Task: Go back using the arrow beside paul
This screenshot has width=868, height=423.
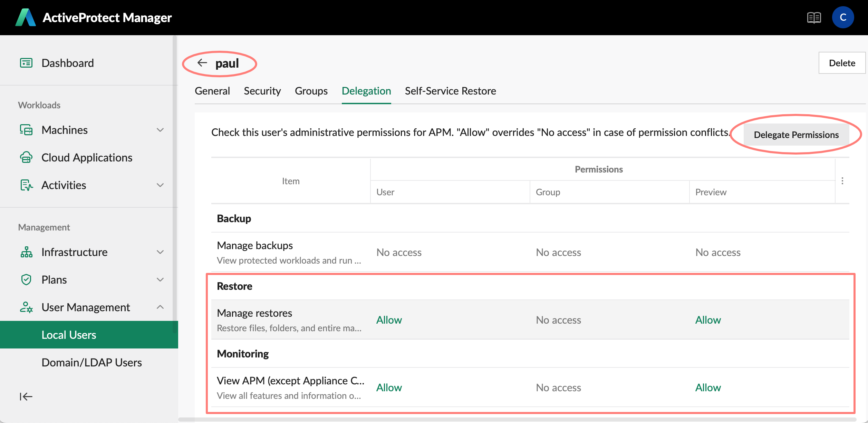Action: 202,63
